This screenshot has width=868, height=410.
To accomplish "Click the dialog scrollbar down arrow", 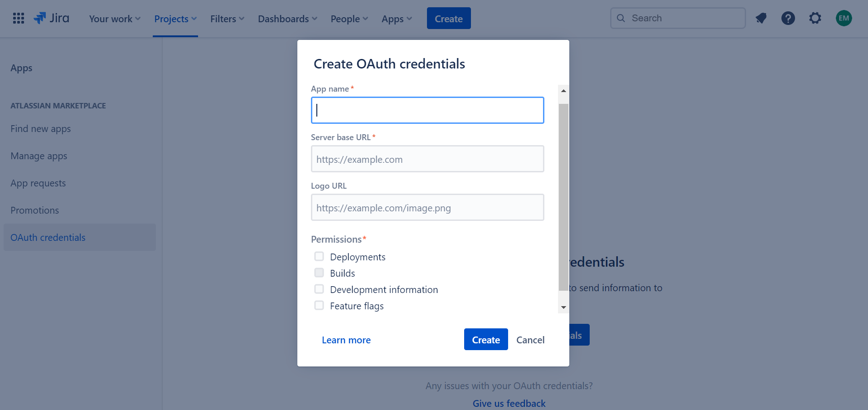I will point(563,307).
